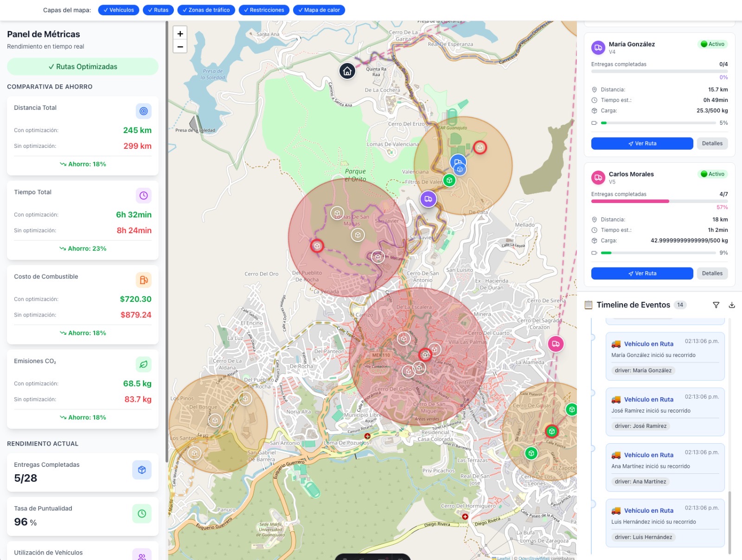Download the events timeline
This screenshot has width=742, height=560.
(x=732, y=305)
